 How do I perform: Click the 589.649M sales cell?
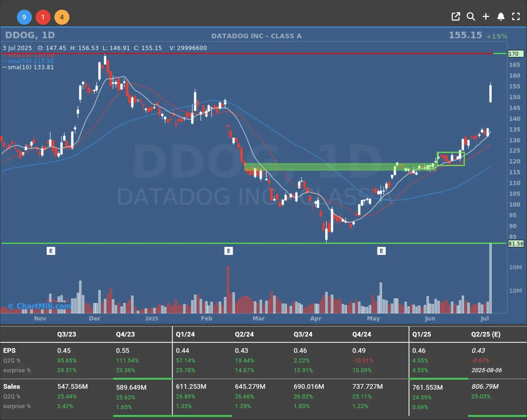131,387
